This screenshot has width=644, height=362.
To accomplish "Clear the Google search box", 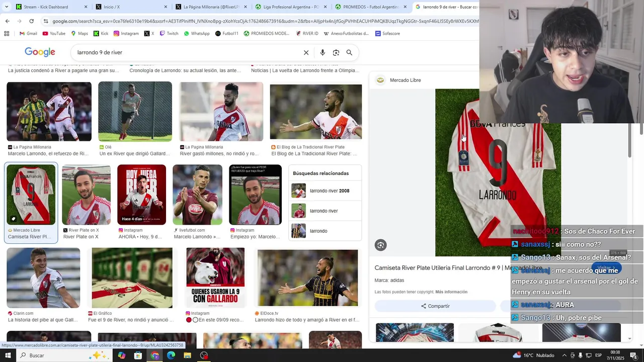I will tap(306, 52).
